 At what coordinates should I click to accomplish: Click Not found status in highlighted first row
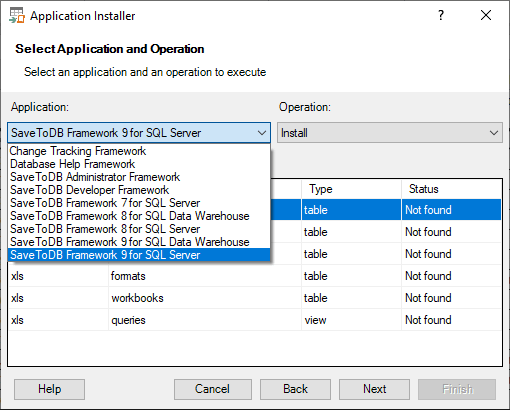coord(451,210)
